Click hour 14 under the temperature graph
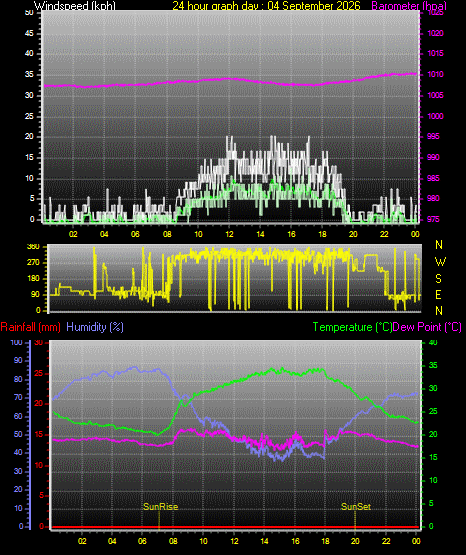 tap(264, 541)
